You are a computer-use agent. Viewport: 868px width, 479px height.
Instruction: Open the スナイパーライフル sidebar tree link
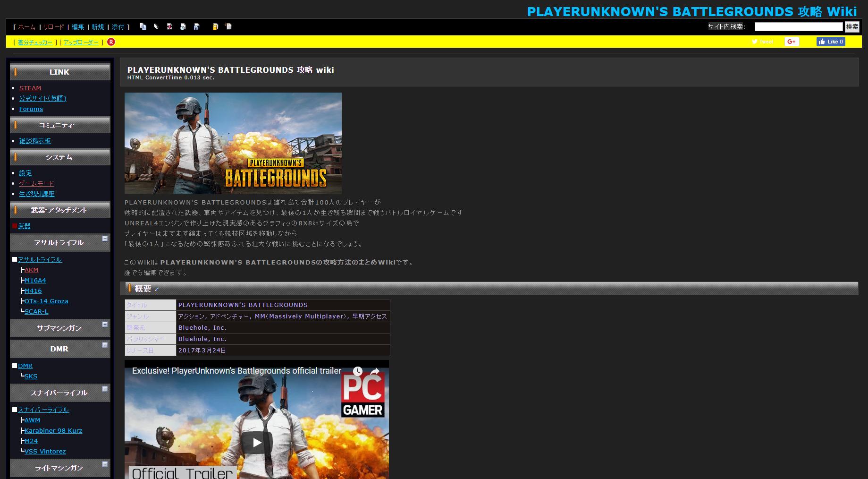pos(43,410)
